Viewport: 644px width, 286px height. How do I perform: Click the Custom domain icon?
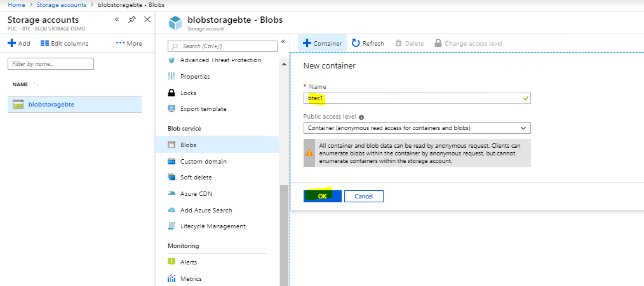click(171, 161)
